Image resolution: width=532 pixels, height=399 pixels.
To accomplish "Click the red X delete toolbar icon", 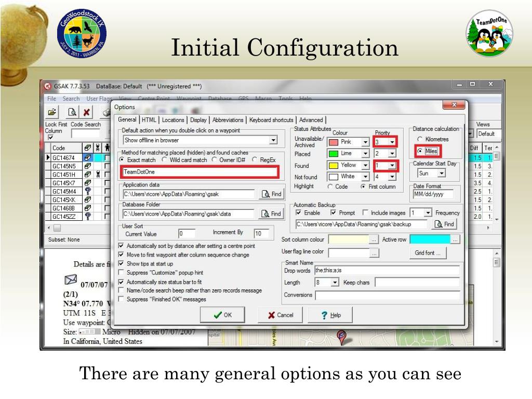I will pos(87,112).
